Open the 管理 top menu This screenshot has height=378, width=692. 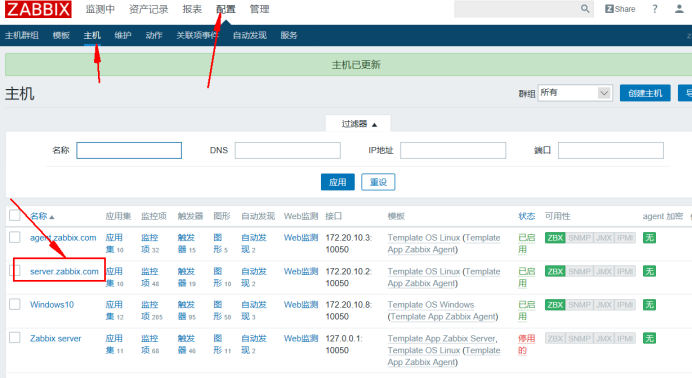pos(260,9)
